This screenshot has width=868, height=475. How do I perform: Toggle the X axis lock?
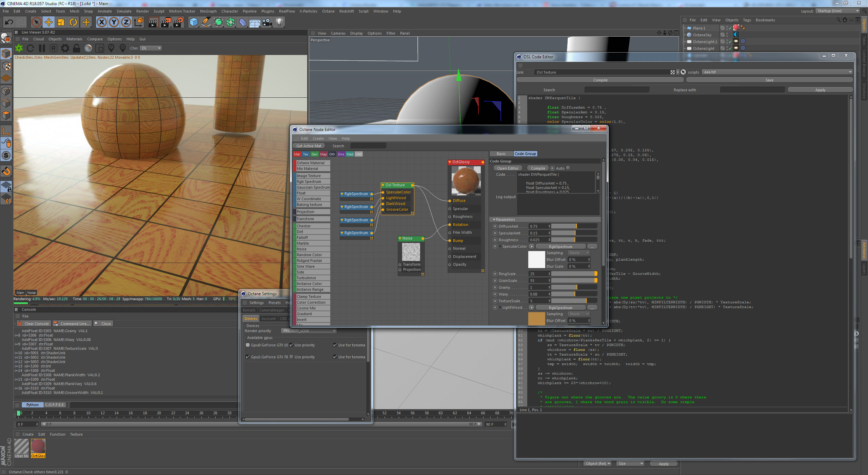(101, 22)
